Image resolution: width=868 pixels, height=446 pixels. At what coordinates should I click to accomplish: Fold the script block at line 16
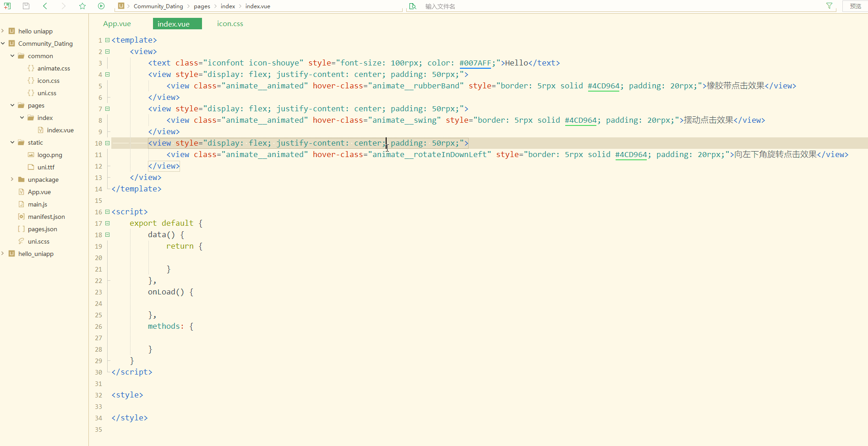click(108, 212)
